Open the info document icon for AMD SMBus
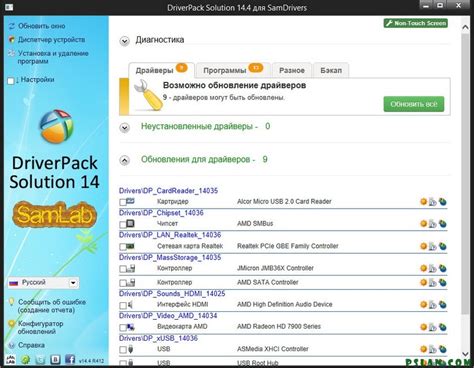474x368 pixels. [433, 224]
